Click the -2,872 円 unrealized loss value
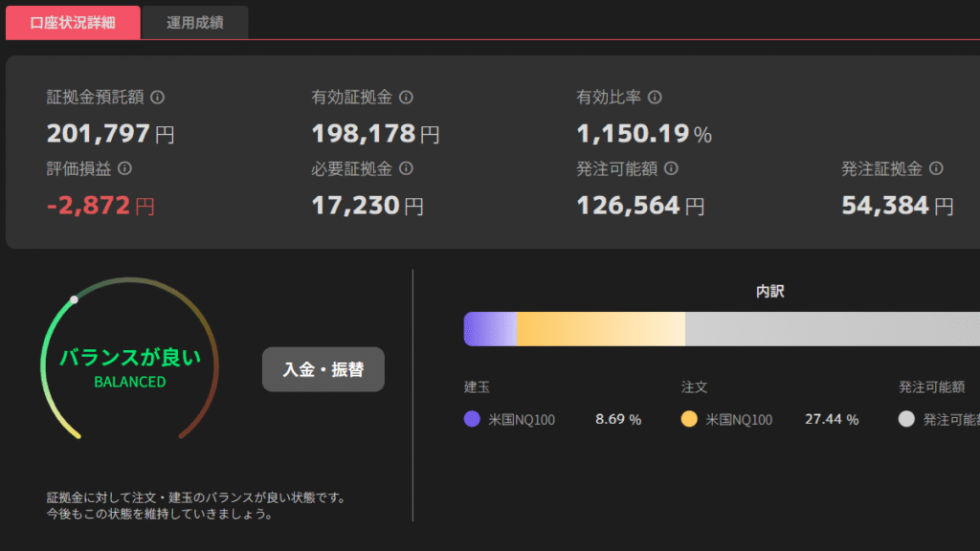The image size is (980, 551). (100, 206)
